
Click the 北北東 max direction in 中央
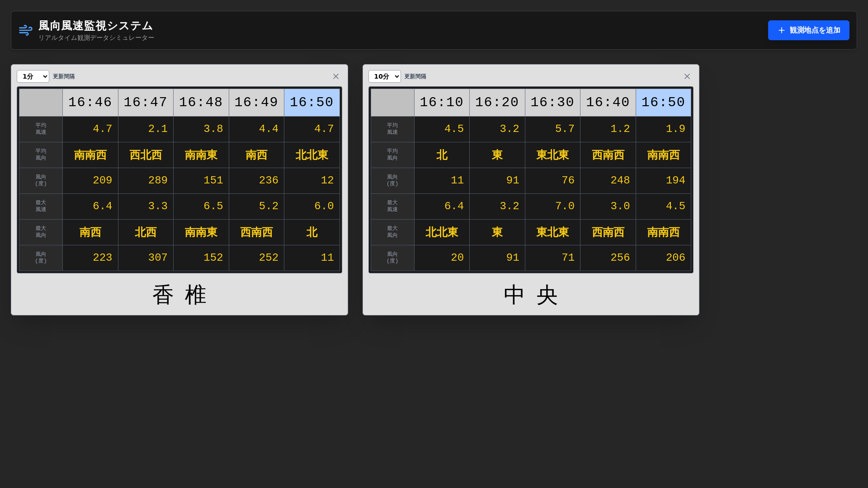442,232
